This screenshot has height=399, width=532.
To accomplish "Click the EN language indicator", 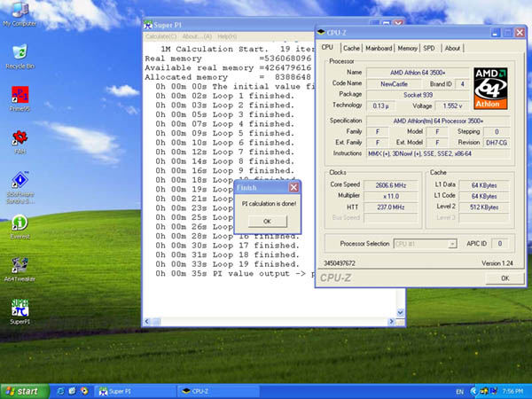I will (459, 392).
